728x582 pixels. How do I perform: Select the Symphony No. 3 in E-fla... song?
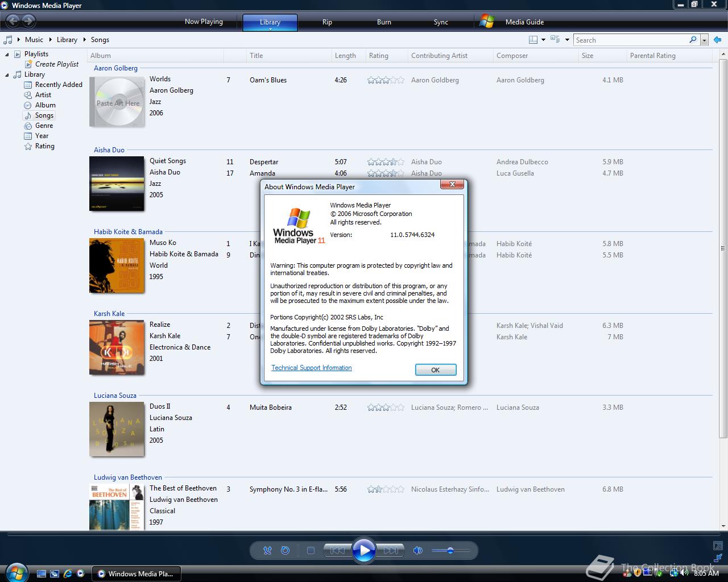288,489
